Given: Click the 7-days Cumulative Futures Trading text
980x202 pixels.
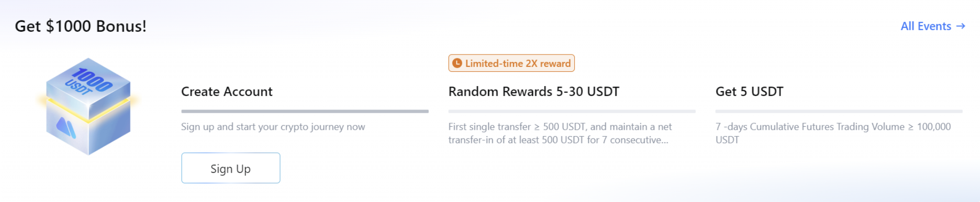Looking at the screenshot, I should pyautogui.click(x=833, y=133).
